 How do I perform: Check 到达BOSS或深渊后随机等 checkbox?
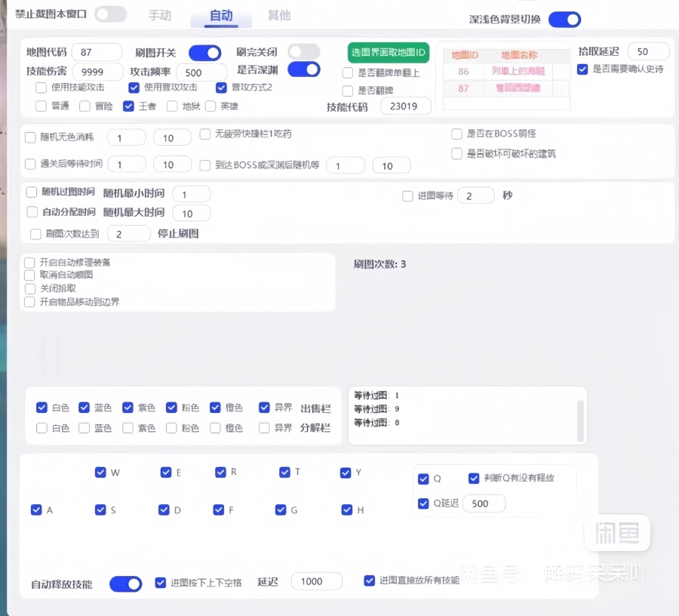click(x=204, y=165)
